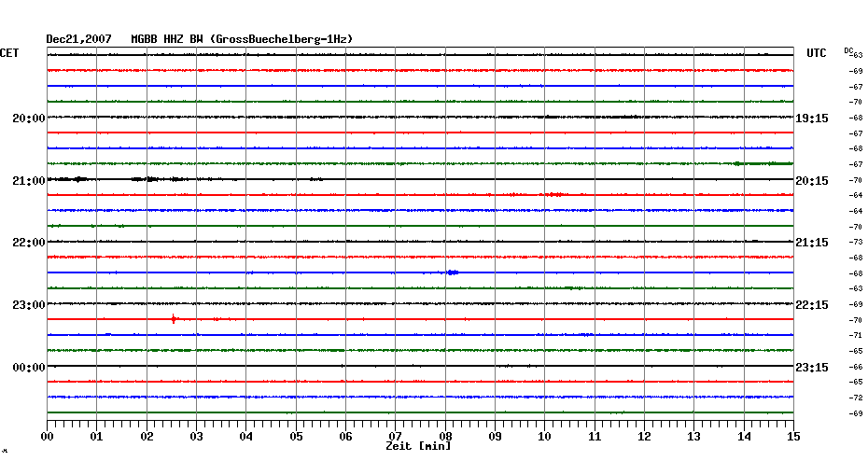Select the blue burst near minute 08
Viewport: 868px width, 461px height.
[453, 272]
